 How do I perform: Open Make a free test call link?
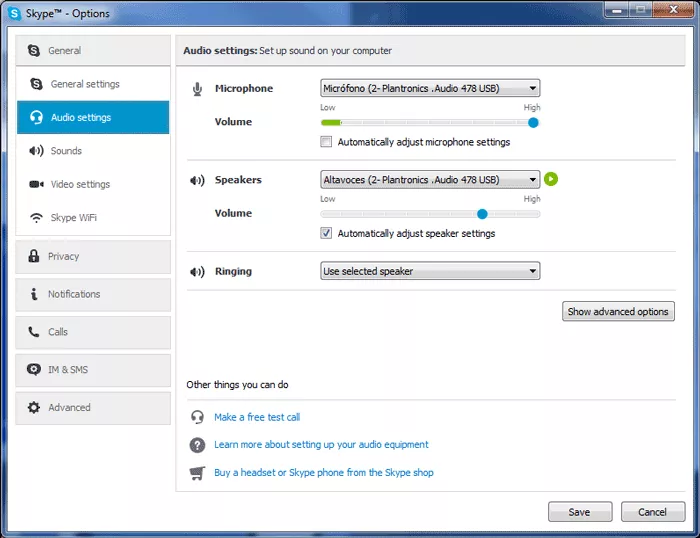click(257, 417)
